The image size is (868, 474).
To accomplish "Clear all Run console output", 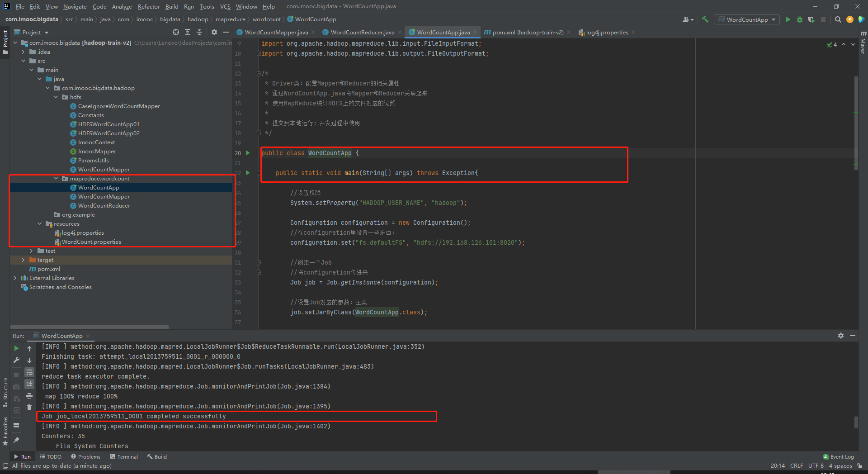I will (x=29, y=408).
